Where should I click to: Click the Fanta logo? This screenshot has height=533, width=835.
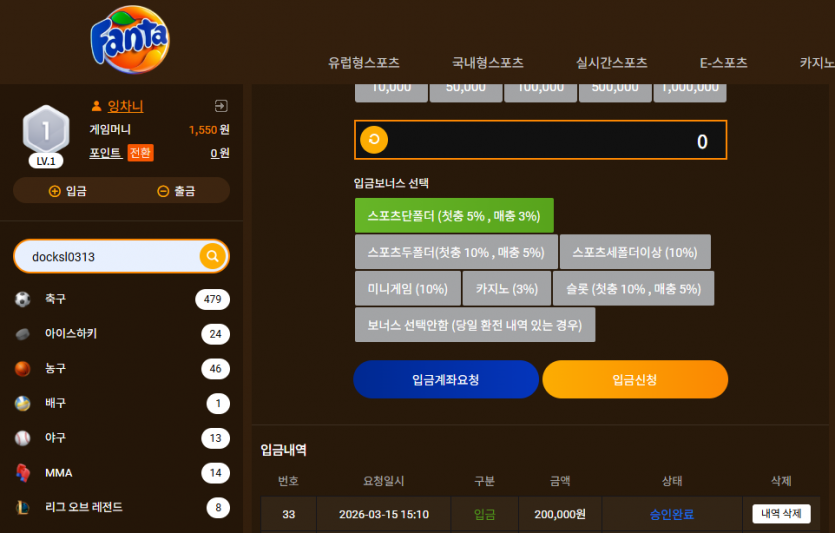pyautogui.click(x=130, y=40)
